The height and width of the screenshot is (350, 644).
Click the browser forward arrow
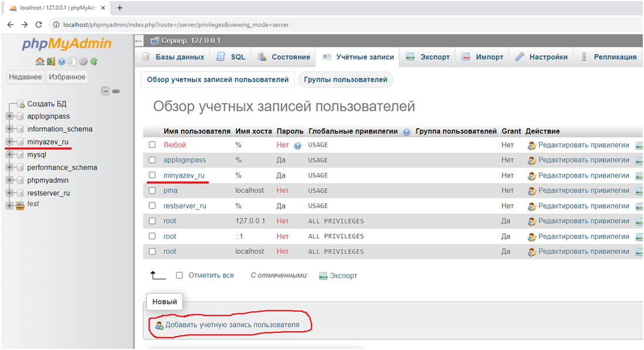(x=25, y=25)
